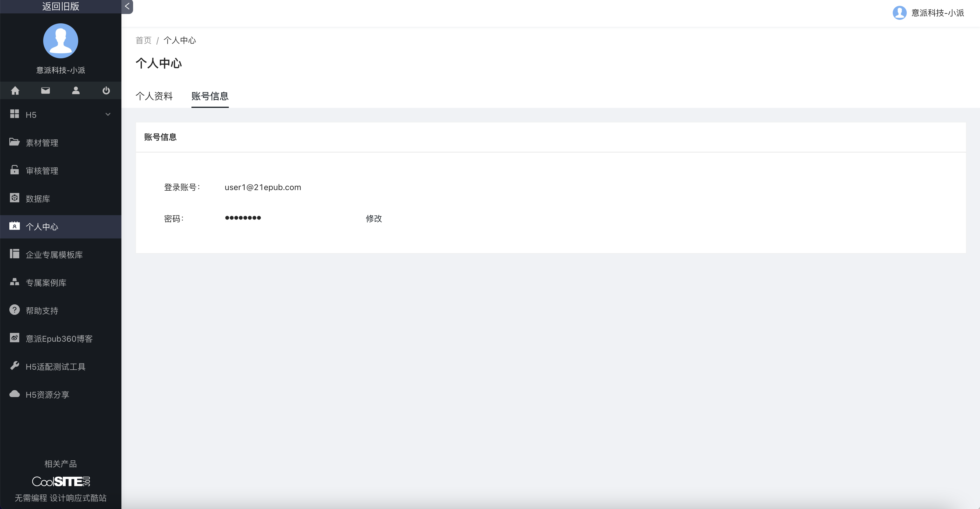Expand the H5 menu chevron
The height and width of the screenshot is (509, 980).
coord(108,114)
